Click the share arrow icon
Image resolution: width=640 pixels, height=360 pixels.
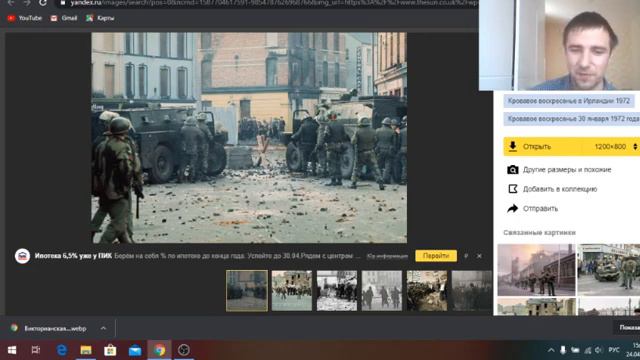click(x=513, y=208)
